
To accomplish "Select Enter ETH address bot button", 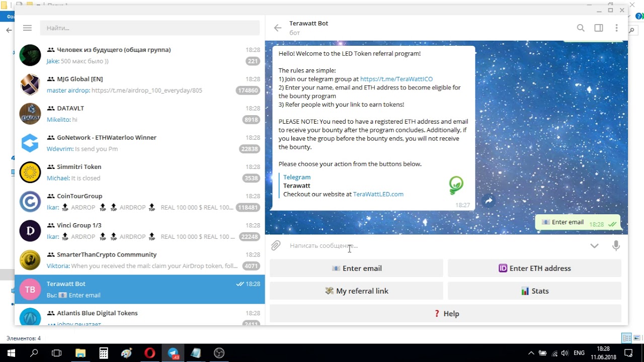I will tap(534, 268).
